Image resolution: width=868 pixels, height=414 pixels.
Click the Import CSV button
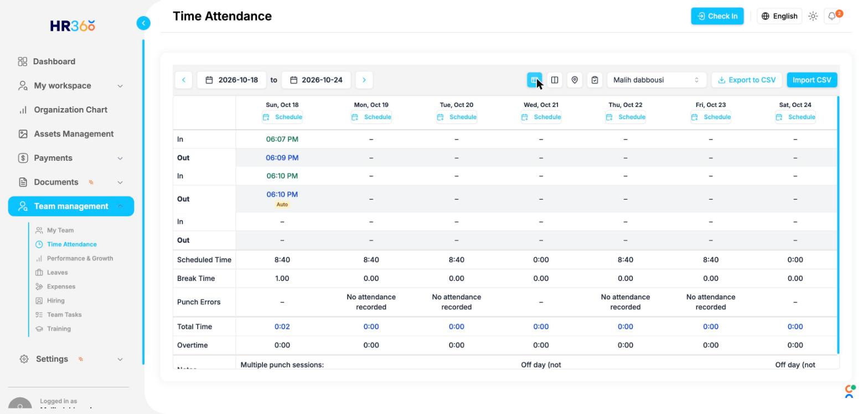point(812,80)
